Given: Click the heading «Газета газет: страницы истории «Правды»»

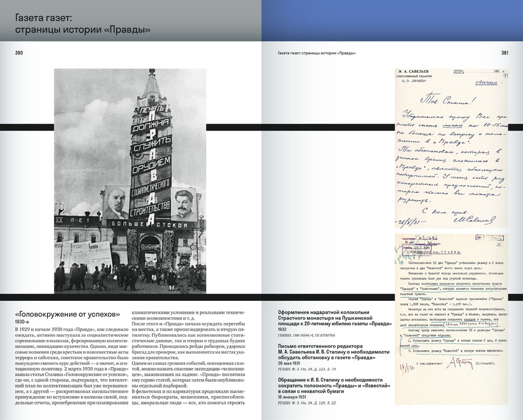Looking at the screenshot, I should coord(83,24).
